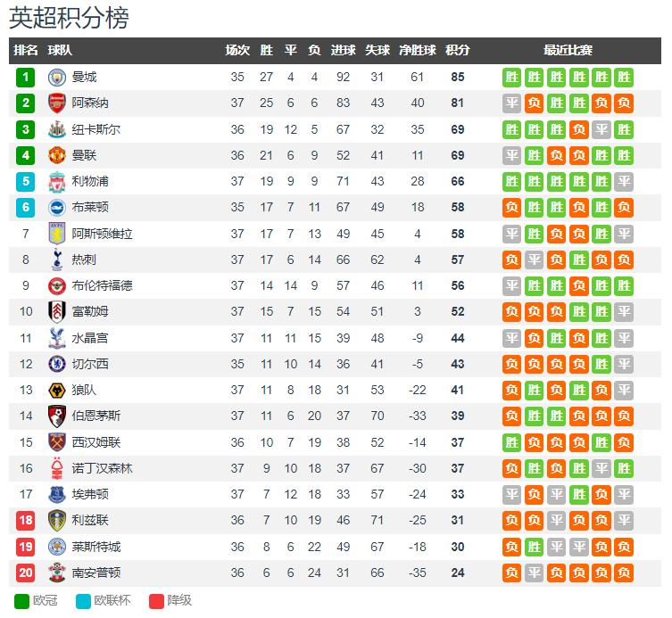
Task: Click the Wolves logo beside 狼队
Action: [x=56, y=391]
